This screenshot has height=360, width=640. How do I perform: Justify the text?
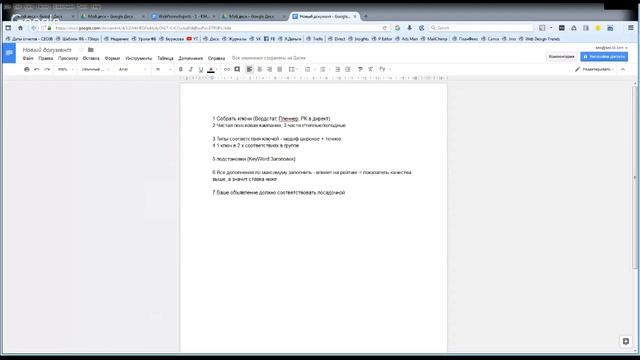coord(280,69)
